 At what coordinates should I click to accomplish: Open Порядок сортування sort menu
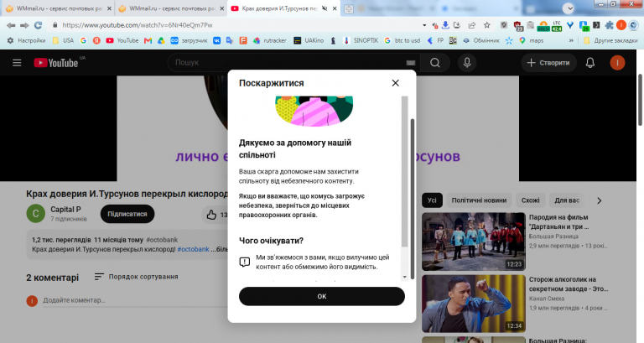(x=137, y=277)
